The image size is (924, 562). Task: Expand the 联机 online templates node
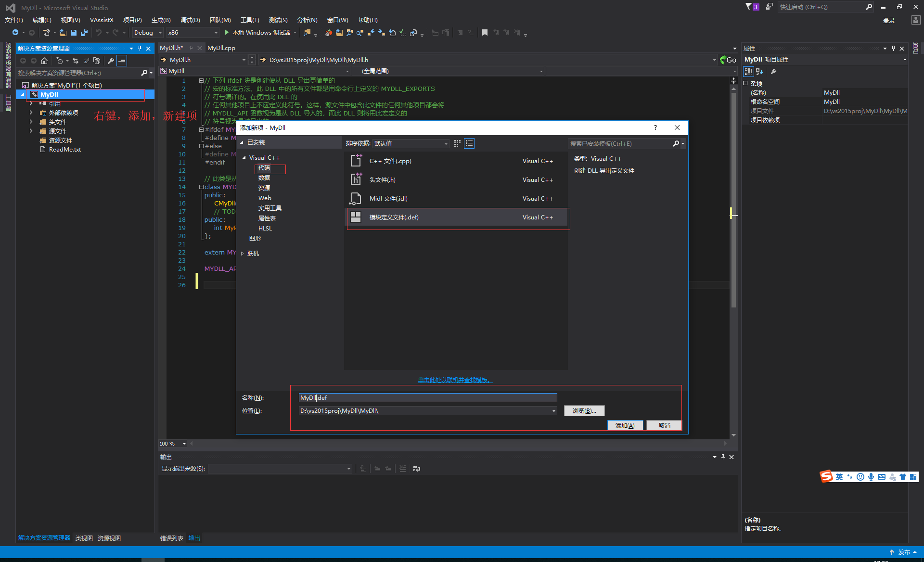[243, 254]
